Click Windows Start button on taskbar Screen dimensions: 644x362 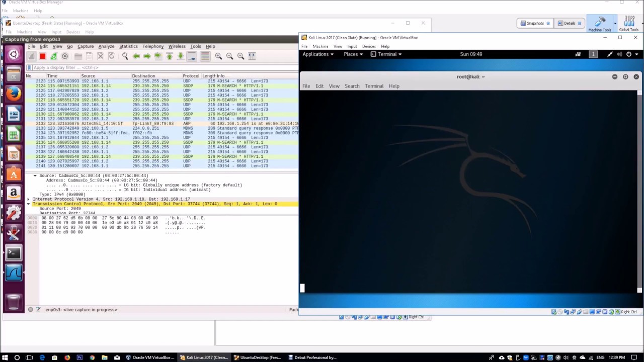pos(5,357)
